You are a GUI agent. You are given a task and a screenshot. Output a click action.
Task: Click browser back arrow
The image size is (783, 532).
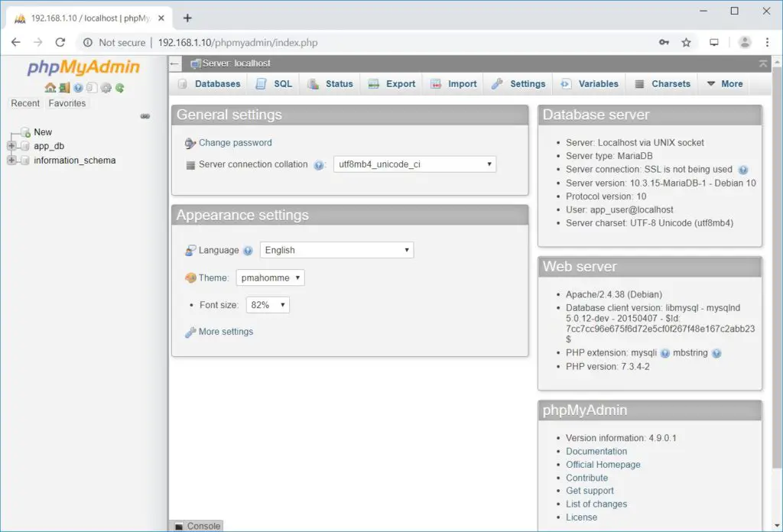pos(16,42)
